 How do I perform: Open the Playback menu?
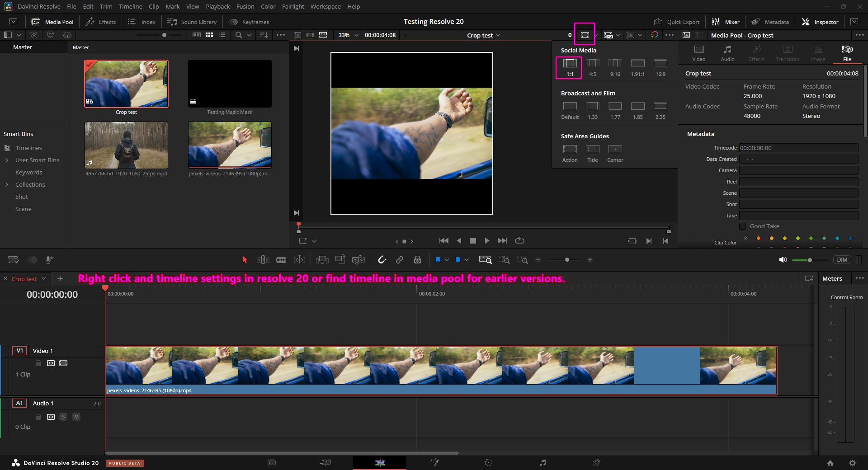click(x=218, y=6)
